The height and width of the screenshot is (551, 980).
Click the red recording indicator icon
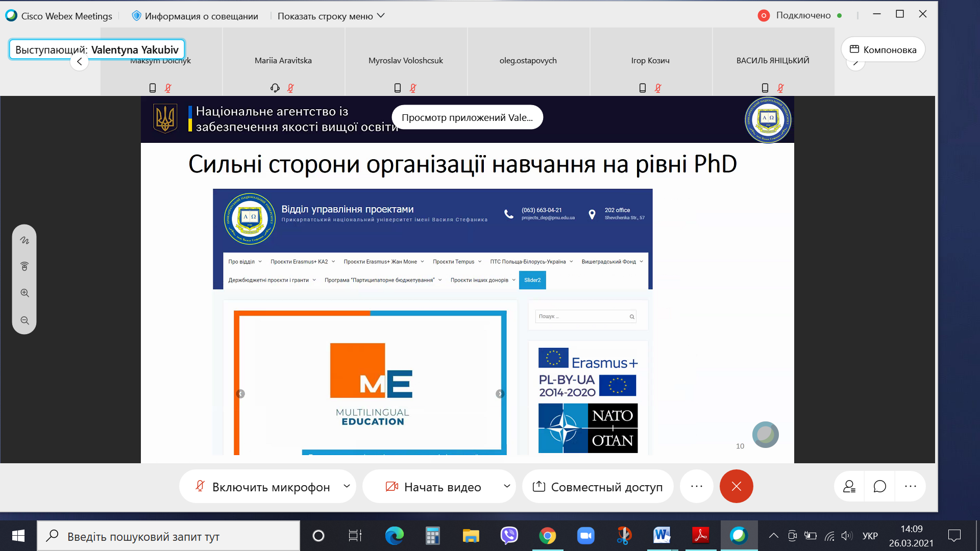click(x=763, y=16)
